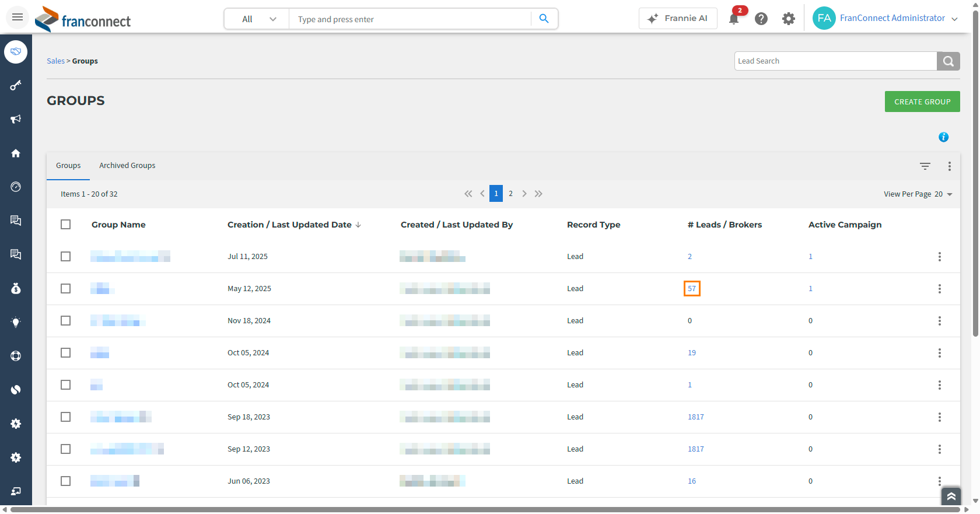Open row actions for the May 12, 2025 group
The height and width of the screenshot is (514, 980).
939,289
